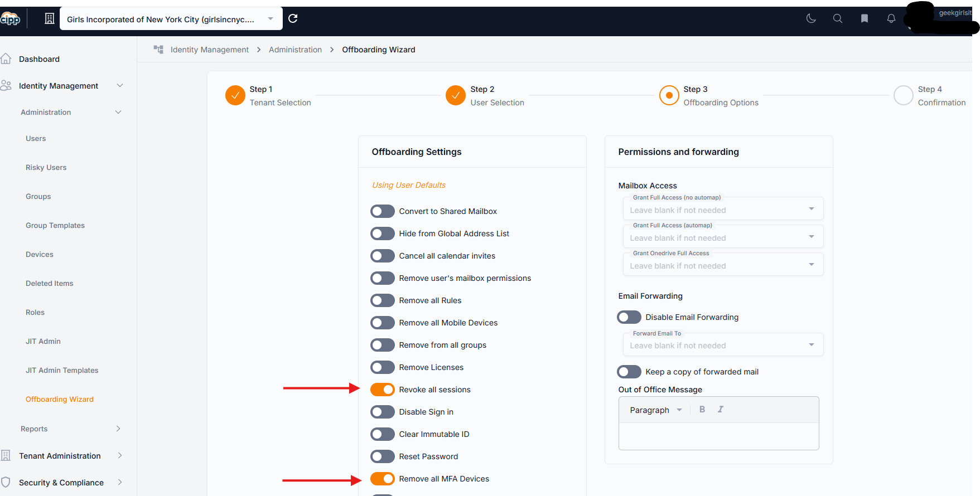Enable Remove all Rules toggle
The width and height of the screenshot is (980, 496).
point(383,300)
